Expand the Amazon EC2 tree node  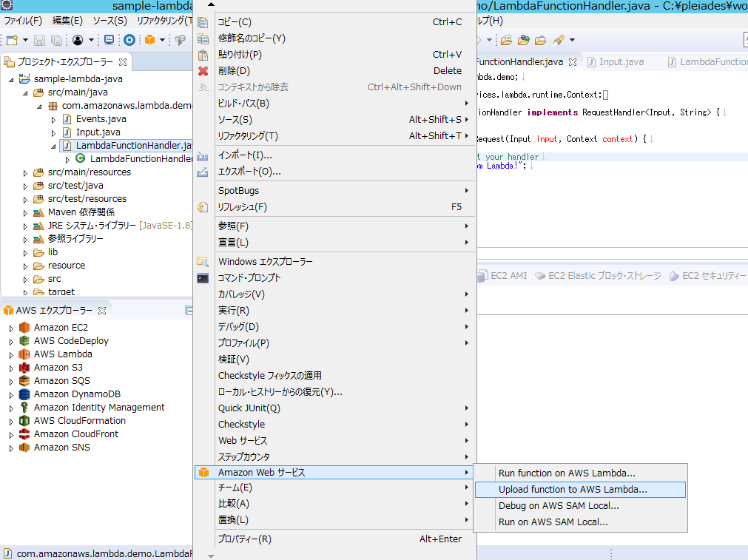pyautogui.click(x=11, y=328)
